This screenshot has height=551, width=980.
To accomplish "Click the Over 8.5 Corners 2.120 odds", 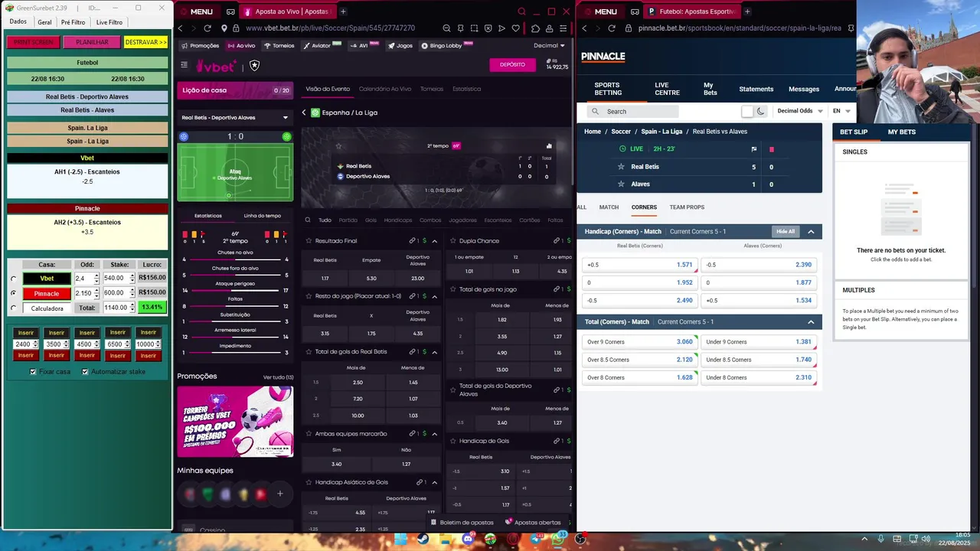I will click(x=639, y=360).
